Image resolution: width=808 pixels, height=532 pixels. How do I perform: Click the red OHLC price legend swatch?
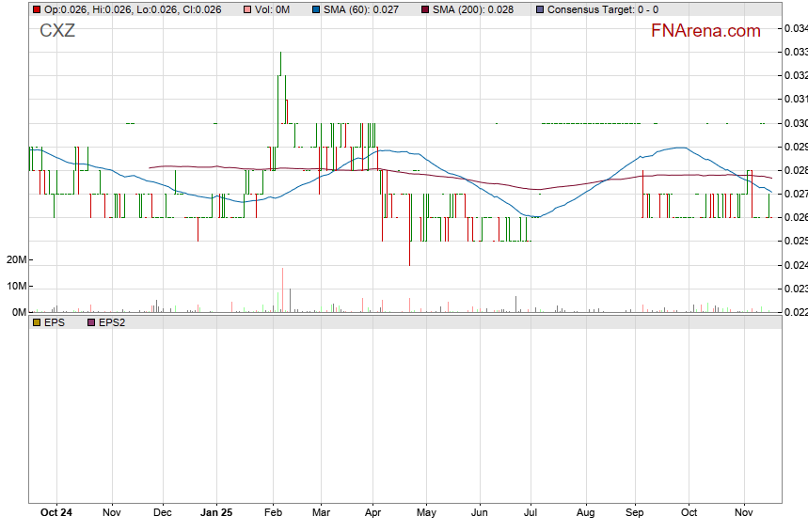click(37, 9)
